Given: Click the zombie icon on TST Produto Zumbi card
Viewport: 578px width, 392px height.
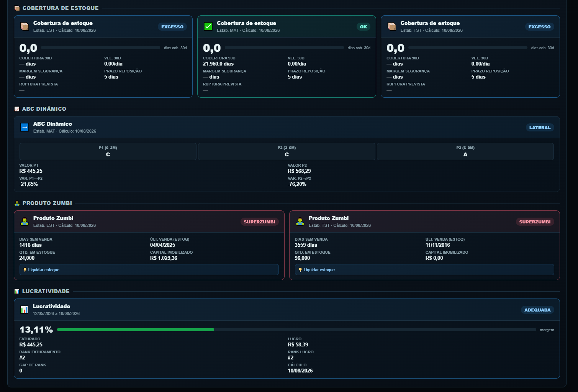Looking at the screenshot, I should pos(300,221).
